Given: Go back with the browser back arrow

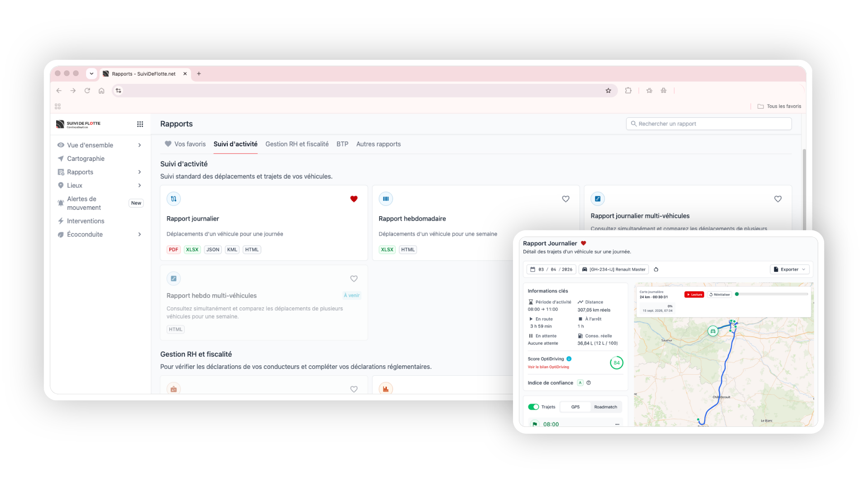Looking at the screenshot, I should coord(59,91).
